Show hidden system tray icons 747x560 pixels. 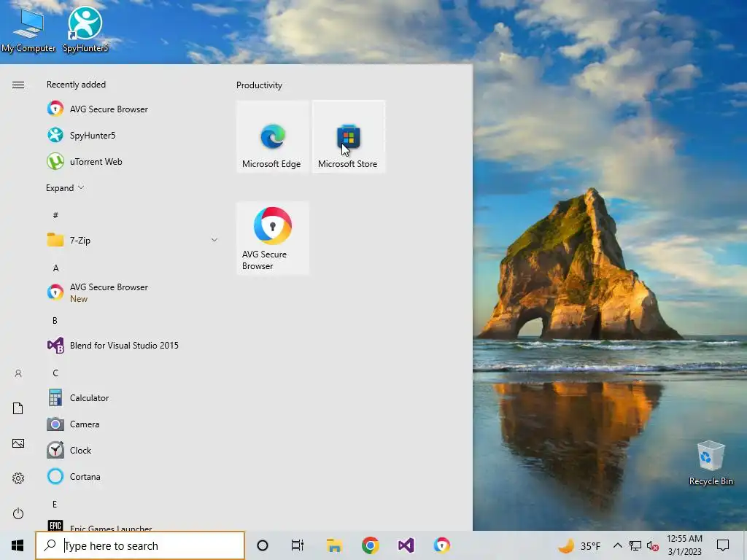coord(617,545)
